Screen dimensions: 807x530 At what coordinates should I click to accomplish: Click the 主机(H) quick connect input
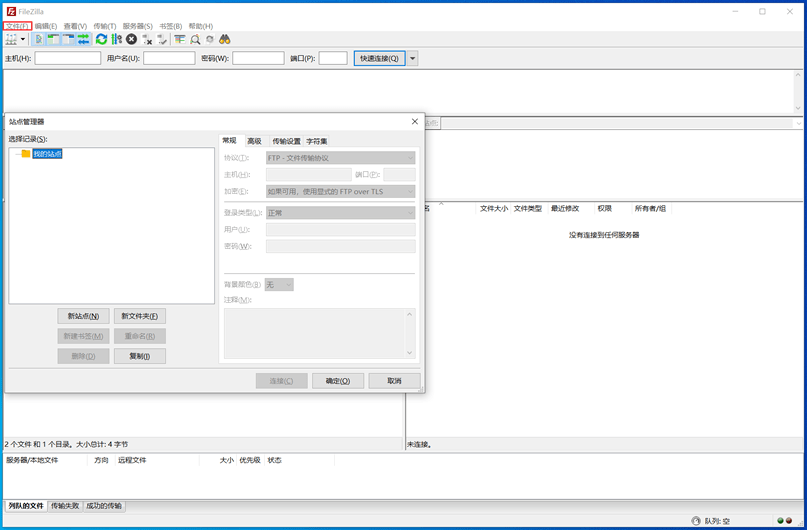click(67, 58)
